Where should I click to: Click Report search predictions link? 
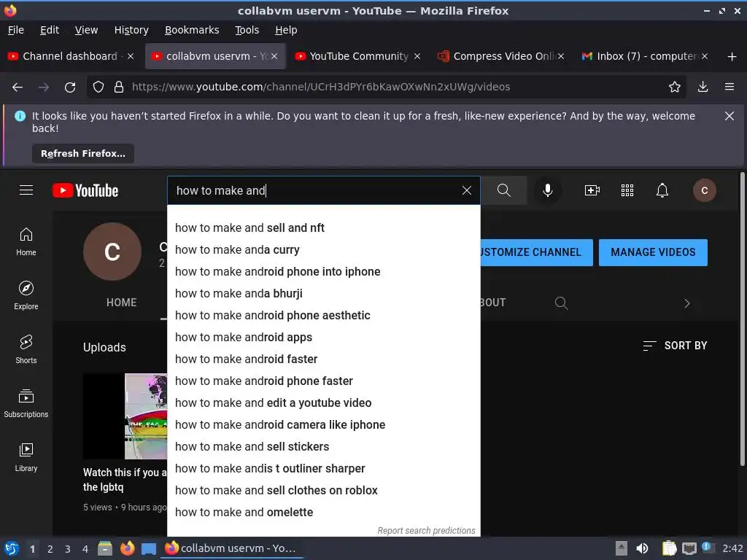pyautogui.click(x=426, y=531)
